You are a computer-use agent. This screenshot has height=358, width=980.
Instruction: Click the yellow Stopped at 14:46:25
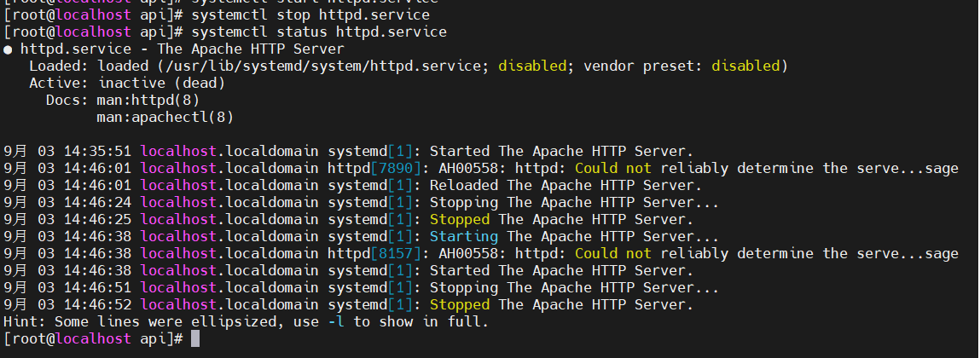[460, 220]
